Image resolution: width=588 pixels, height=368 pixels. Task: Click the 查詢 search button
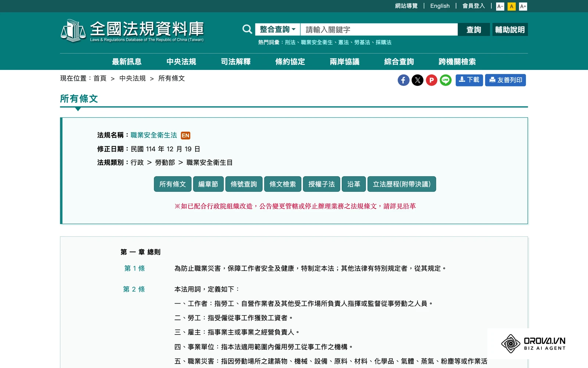[474, 29]
